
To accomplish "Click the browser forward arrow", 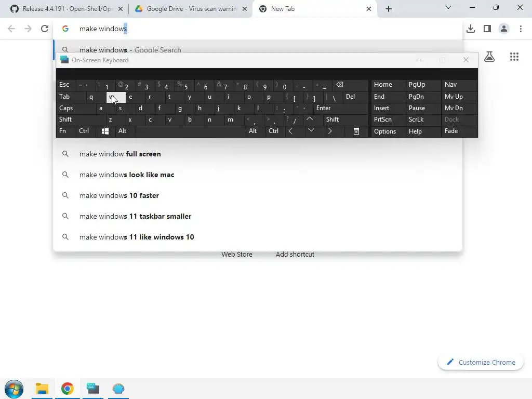I will tap(28, 29).
